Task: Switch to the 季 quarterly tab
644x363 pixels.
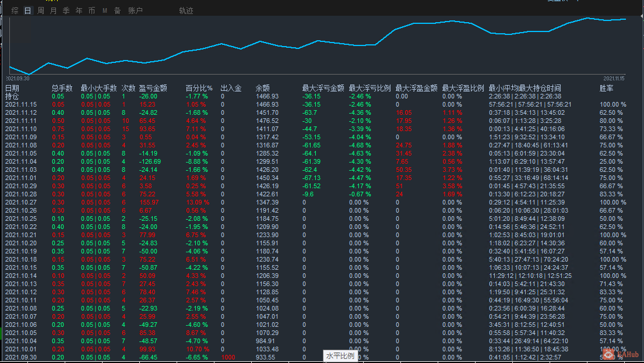Action: tap(66, 10)
